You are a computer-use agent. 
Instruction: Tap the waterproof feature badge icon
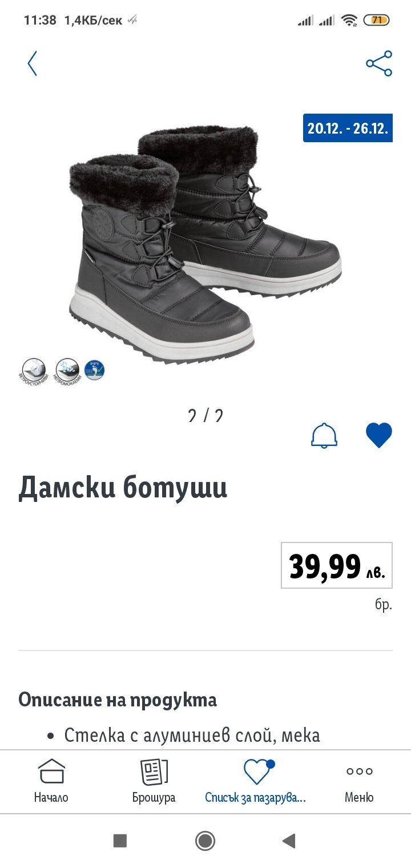pyautogui.click(x=67, y=371)
